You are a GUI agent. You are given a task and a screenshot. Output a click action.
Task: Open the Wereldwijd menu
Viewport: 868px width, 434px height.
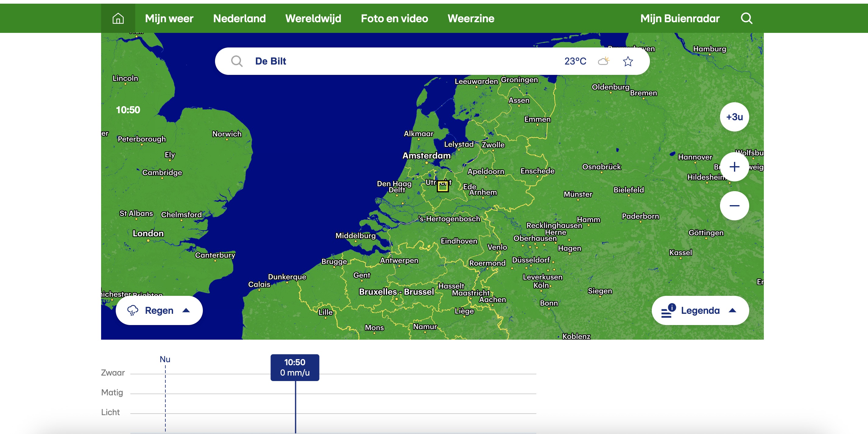coord(313,18)
